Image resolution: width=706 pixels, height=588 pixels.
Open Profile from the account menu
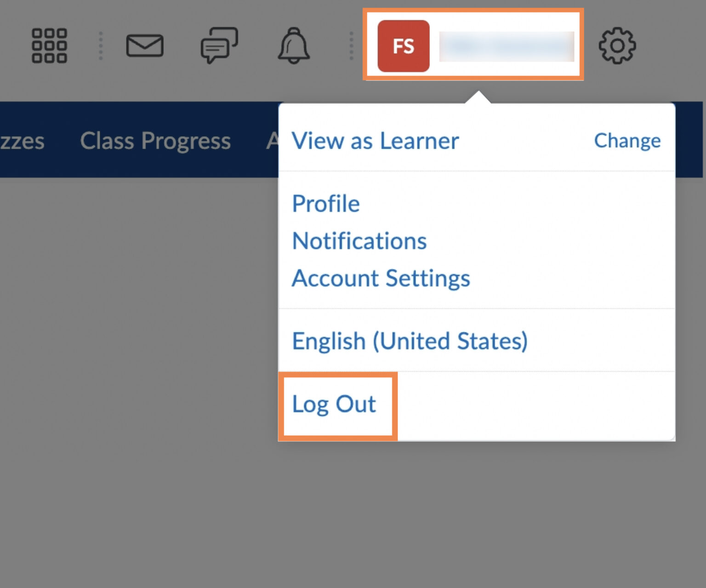(x=326, y=204)
